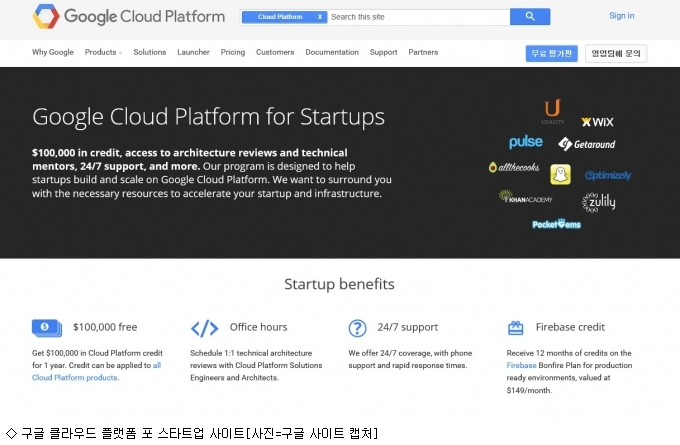680x445 pixels.
Task: Click the code brackets Office hours icon
Action: tap(205, 328)
